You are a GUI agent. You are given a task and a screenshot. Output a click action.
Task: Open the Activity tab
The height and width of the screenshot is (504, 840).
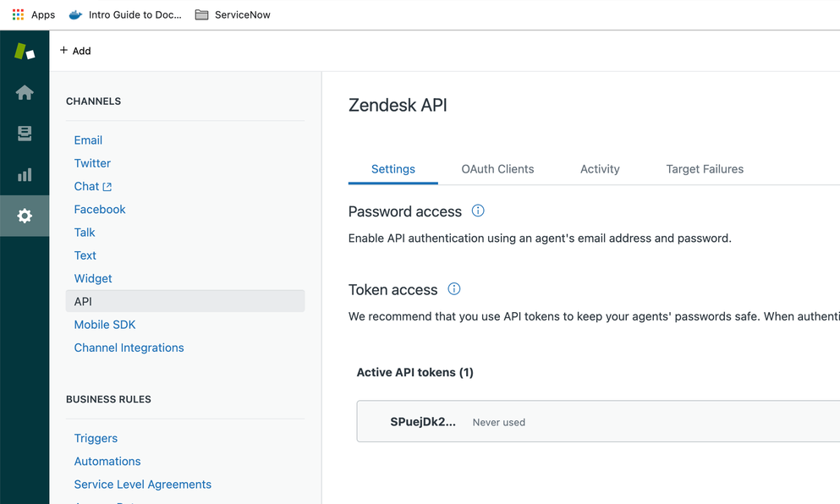(600, 168)
